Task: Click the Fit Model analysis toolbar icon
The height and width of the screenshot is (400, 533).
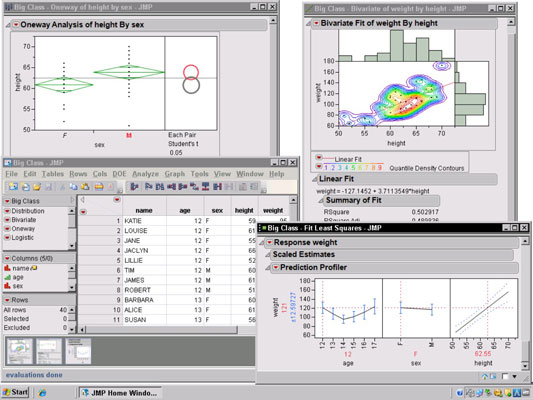Action: tap(171, 186)
